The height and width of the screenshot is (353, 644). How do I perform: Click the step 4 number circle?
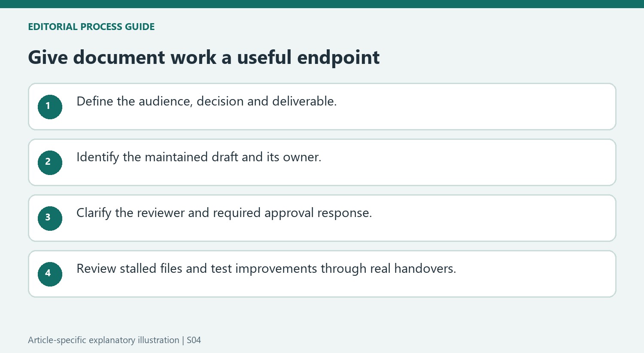point(50,274)
